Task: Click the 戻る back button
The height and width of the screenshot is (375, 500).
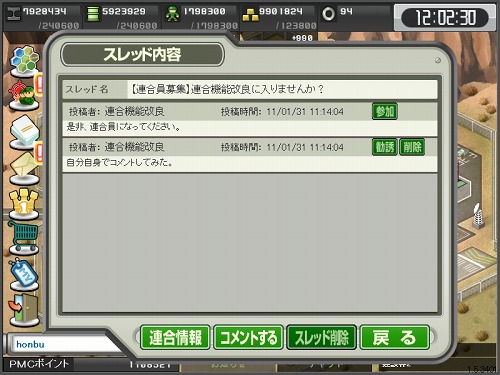Action: [x=395, y=337]
